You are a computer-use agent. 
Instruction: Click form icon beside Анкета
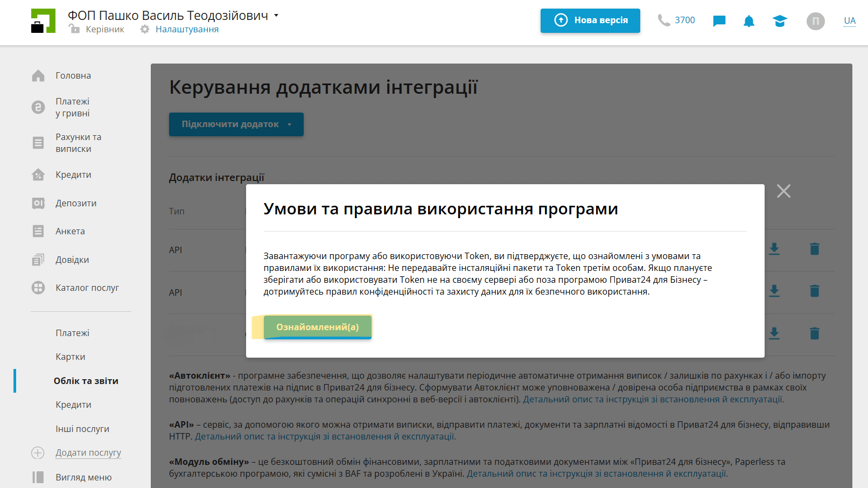click(x=38, y=231)
